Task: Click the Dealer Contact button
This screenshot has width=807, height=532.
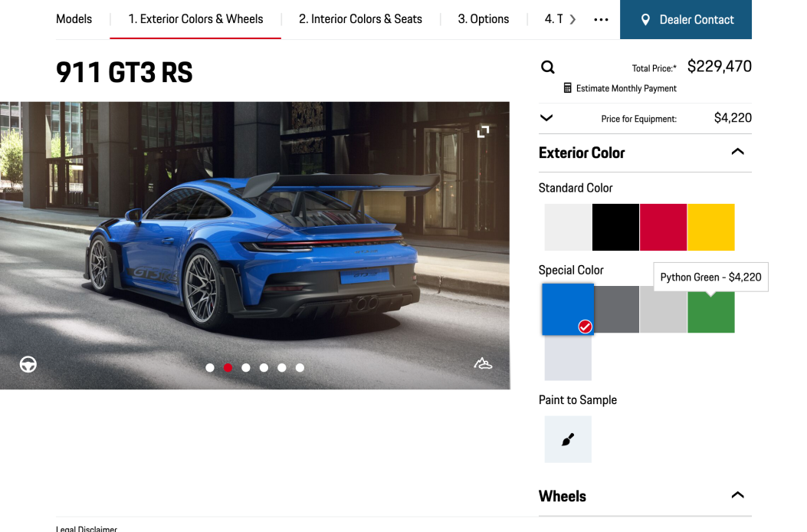Action: pyautogui.click(x=686, y=19)
